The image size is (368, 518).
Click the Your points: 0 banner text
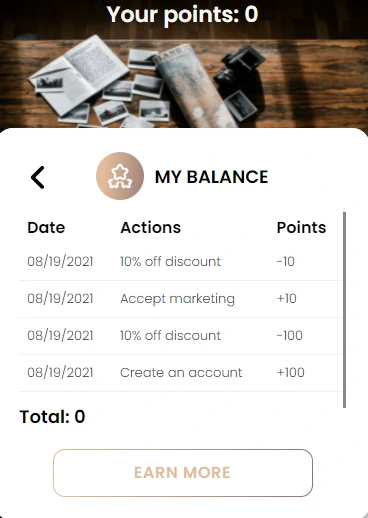point(182,15)
